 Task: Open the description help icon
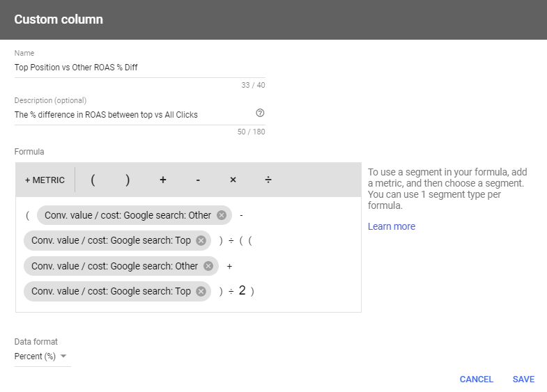(260, 113)
